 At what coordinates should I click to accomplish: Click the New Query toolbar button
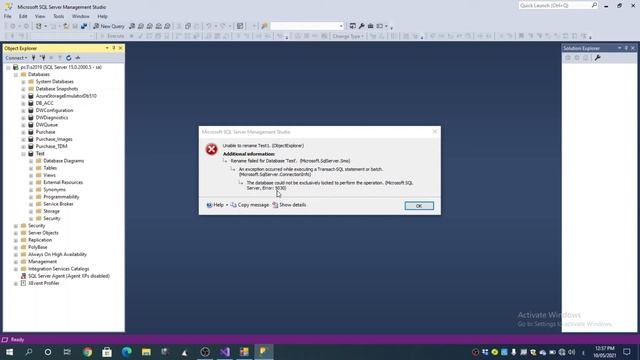[x=109, y=26]
